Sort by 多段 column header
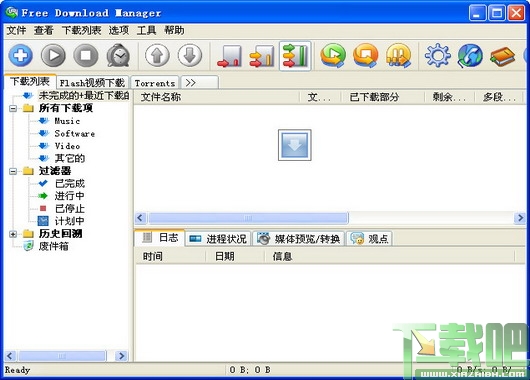Image resolution: width=530 pixels, height=380 pixels. (500, 97)
